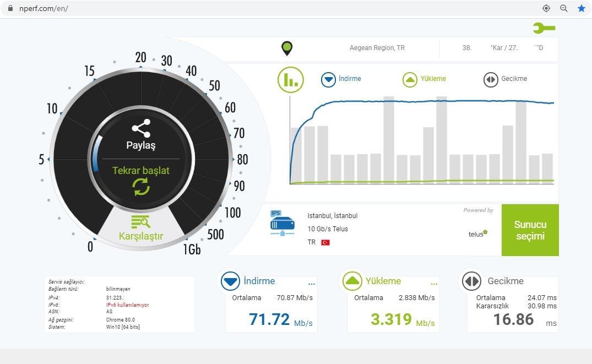Click the IPv6 kullanılamıyor red text

(127, 305)
